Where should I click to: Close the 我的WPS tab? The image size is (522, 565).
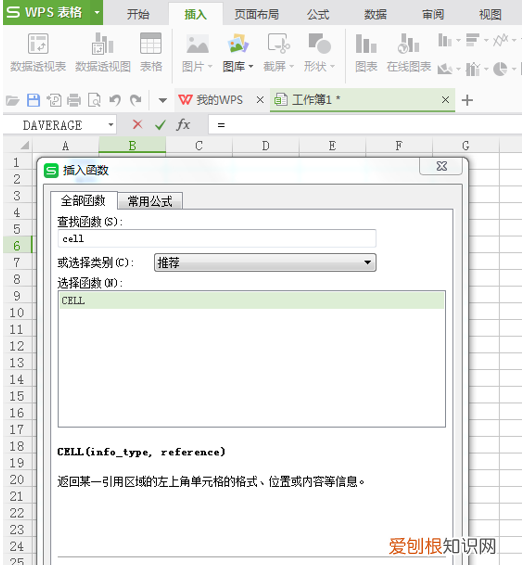[x=260, y=100]
